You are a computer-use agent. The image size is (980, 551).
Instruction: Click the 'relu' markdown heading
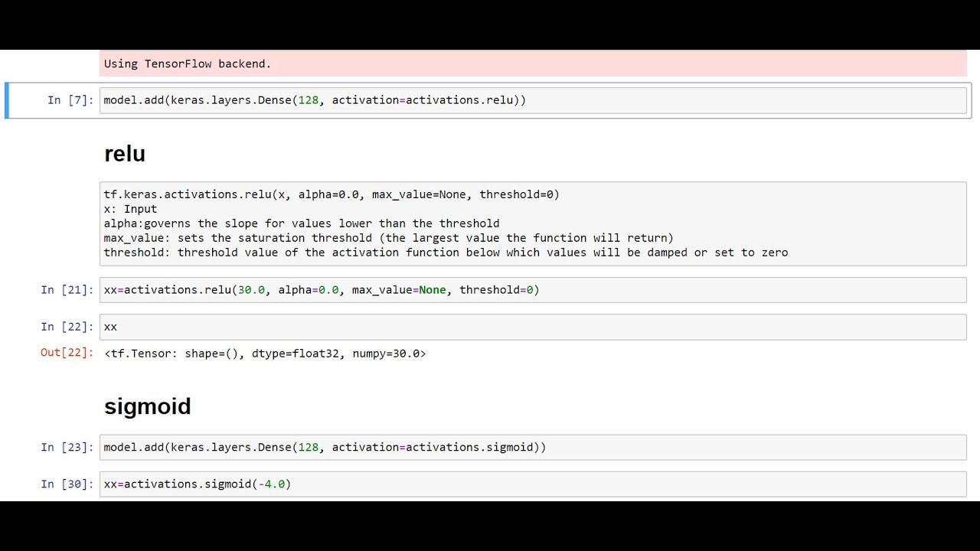(x=125, y=154)
